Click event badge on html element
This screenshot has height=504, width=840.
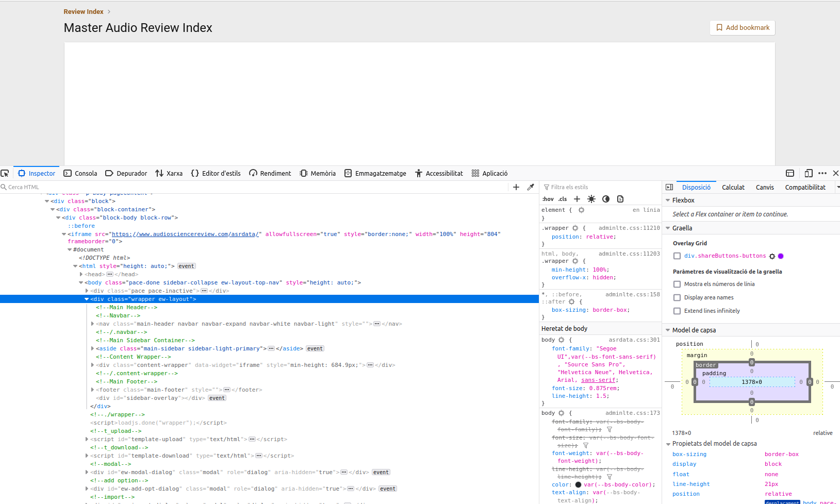(x=186, y=266)
